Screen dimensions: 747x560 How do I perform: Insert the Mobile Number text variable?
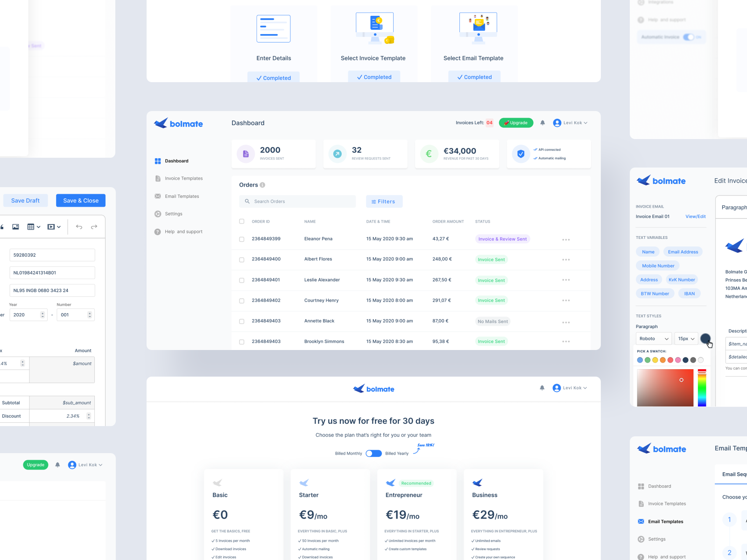point(658,266)
